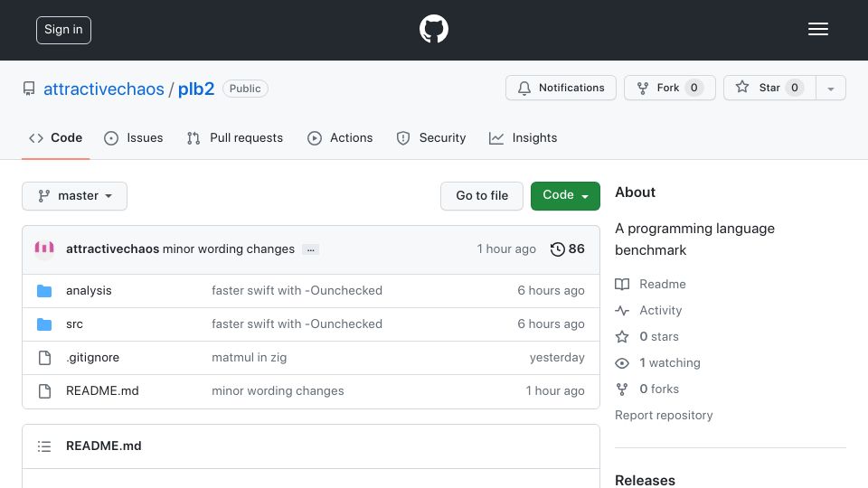Click the eye icon next to watching
868x488 pixels.
tap(622, 363)
